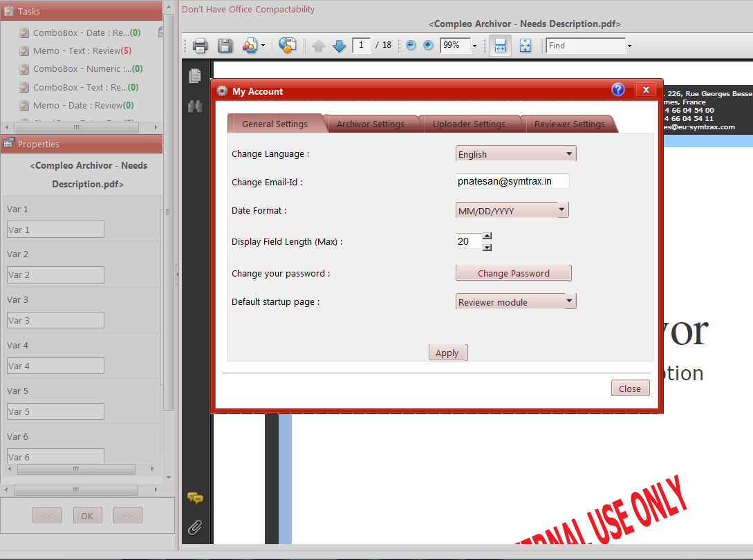
Task: Open the Default startup page dropdown
Action: 516,301
